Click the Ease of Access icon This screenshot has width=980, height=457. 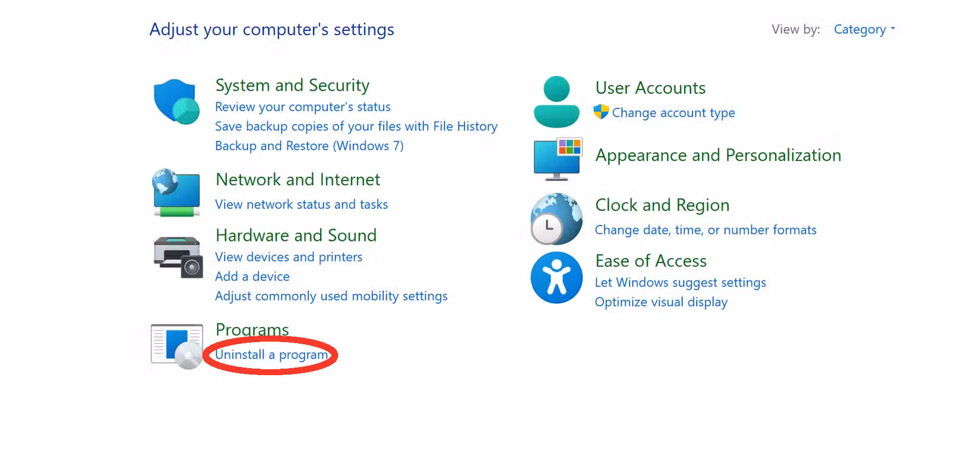click(557, 278)
